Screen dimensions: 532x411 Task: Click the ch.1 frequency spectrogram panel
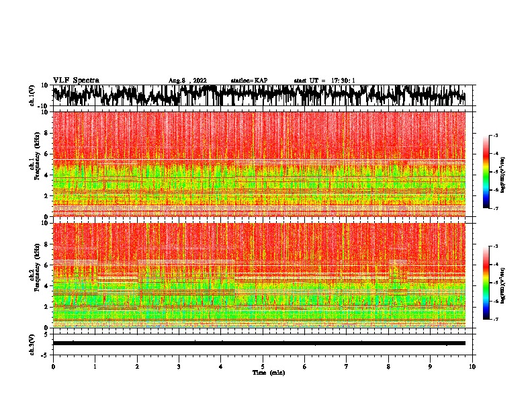[x=259, y=164]
